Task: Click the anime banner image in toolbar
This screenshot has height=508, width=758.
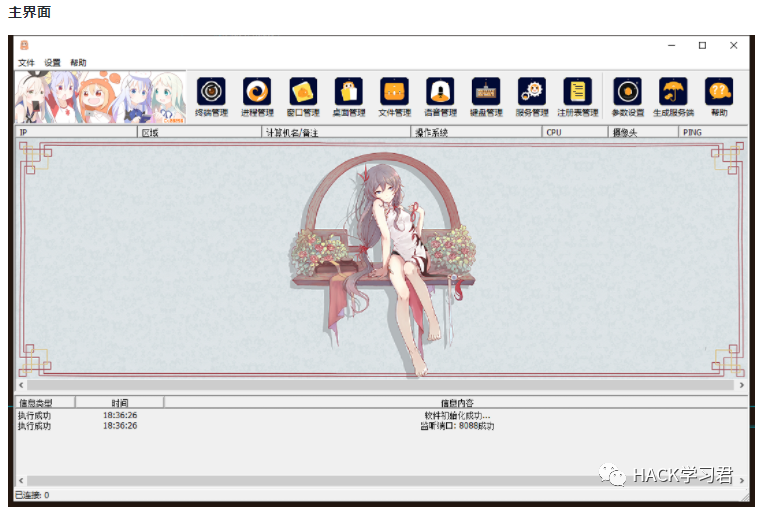Action: [x=100, y=97]
